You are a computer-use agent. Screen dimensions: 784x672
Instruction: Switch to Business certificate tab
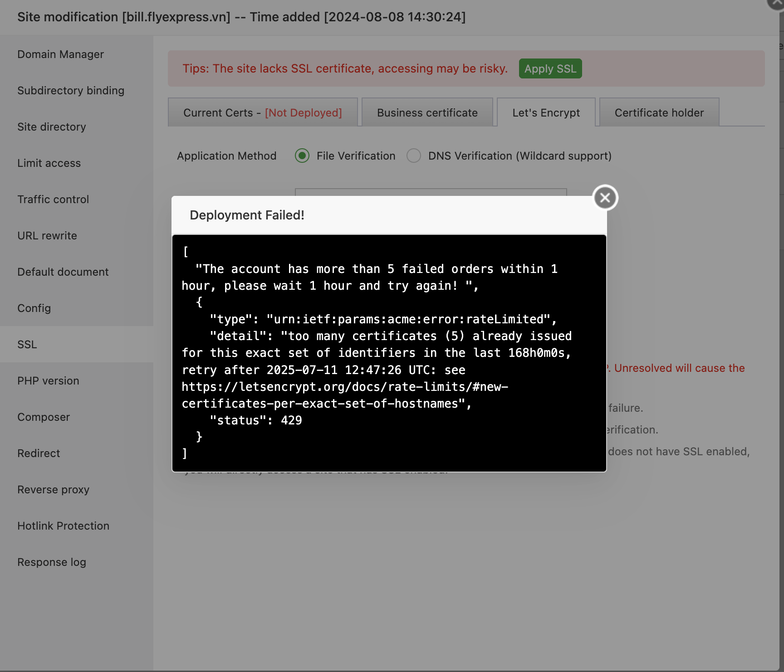pos(427,112)
